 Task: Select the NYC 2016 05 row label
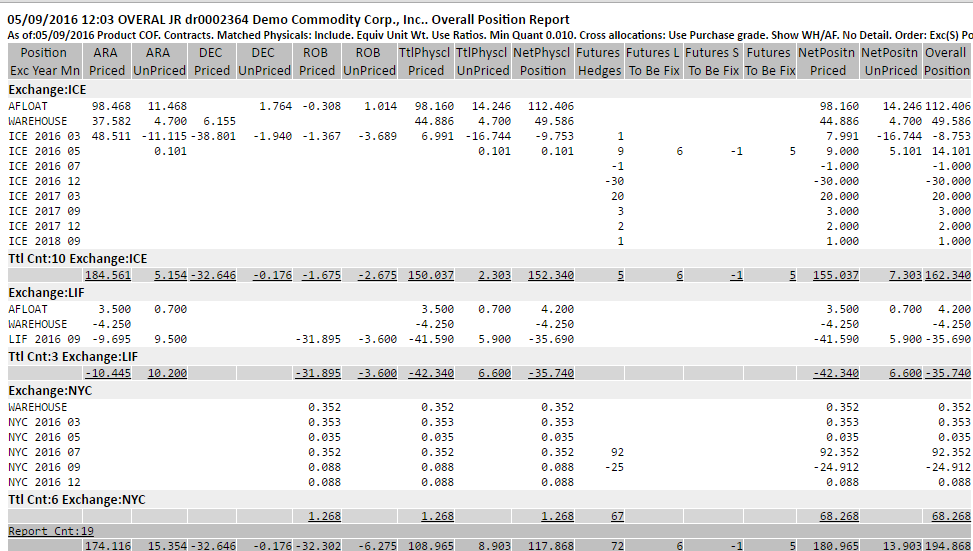point(44,437)
